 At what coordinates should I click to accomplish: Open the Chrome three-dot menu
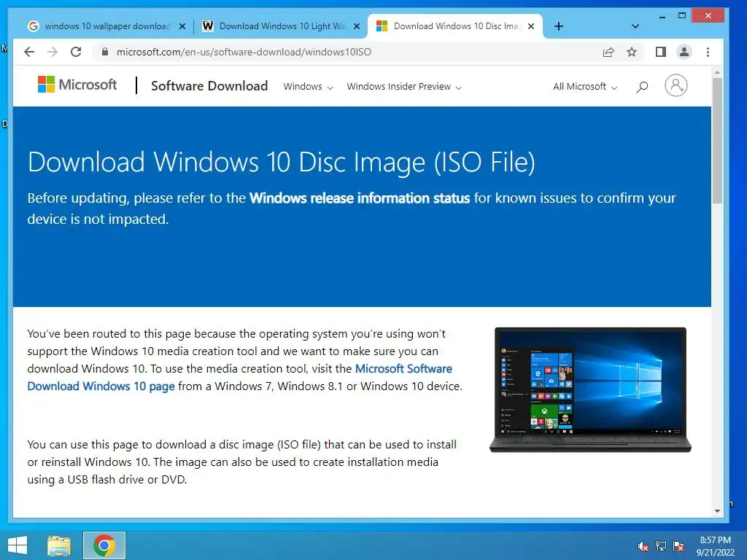pos(708,52)
